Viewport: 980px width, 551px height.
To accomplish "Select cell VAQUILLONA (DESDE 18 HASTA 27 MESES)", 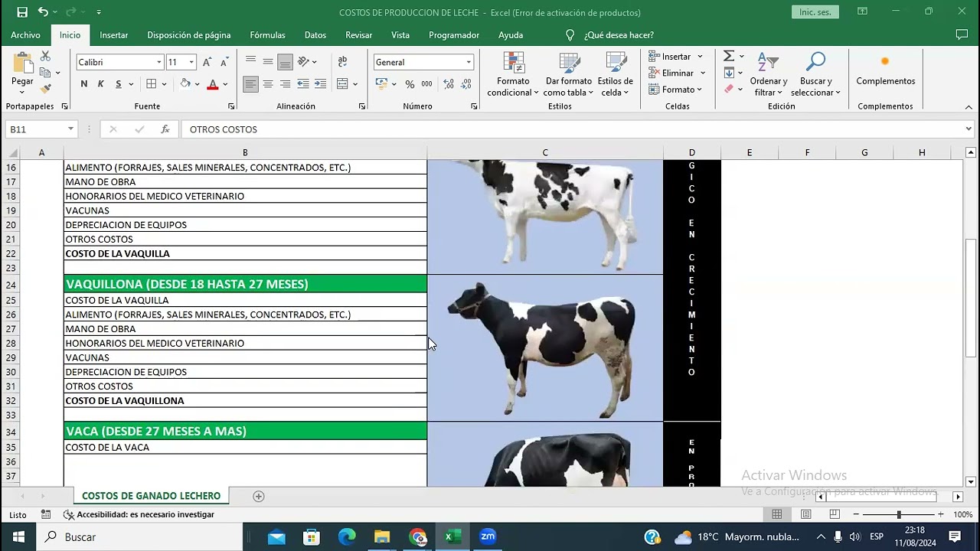I will (245, 284).
